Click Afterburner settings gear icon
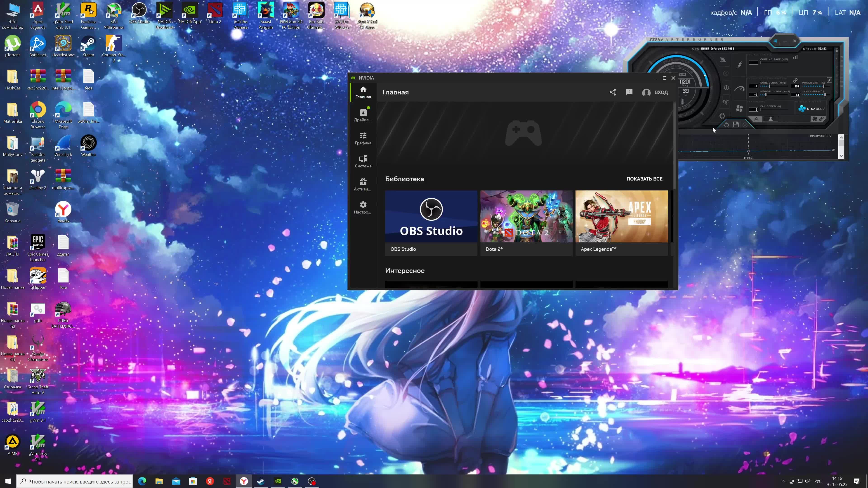The width and height of the screenshot is (868, 488). pyautogui.click(x=722, y=116)
